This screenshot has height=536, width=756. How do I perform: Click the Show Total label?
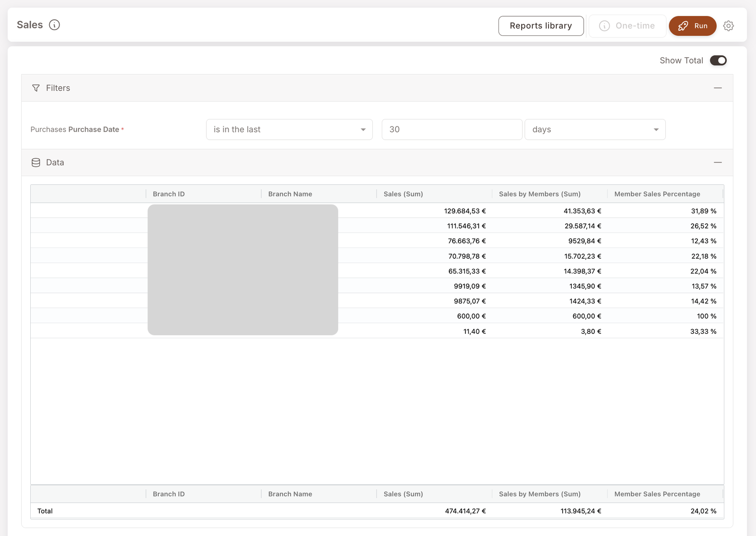[681, 60]
